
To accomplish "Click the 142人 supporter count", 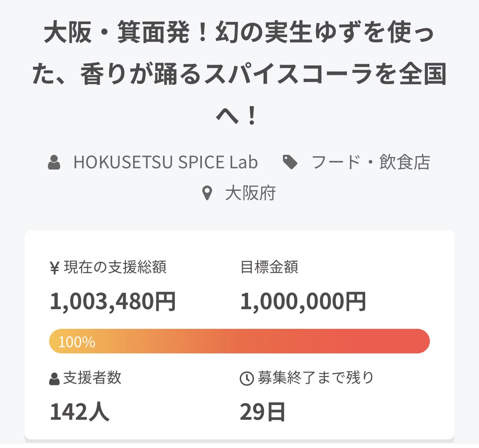I will pyautogui.click(x=79, y=412).
